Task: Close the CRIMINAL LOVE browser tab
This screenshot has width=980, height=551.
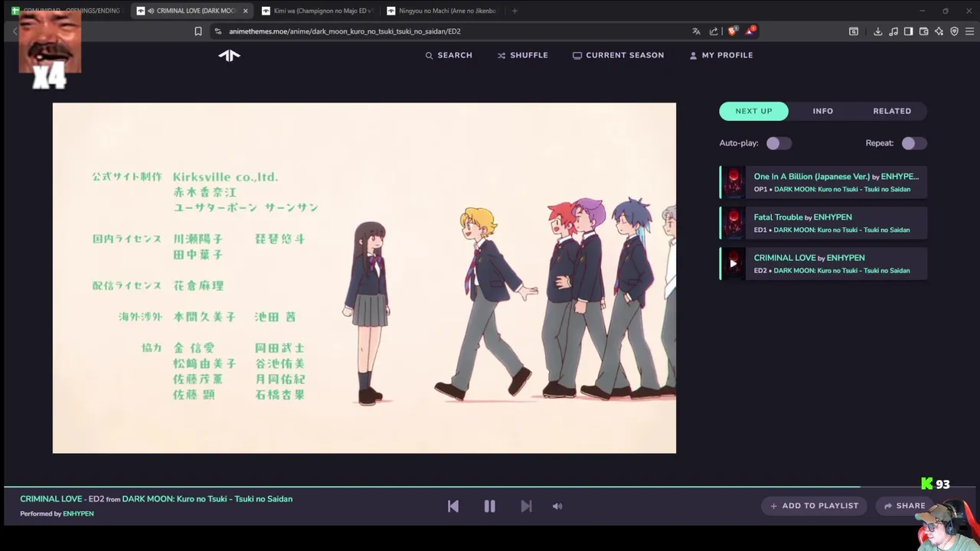Action: pyautogui.click(x=245, y=11)
